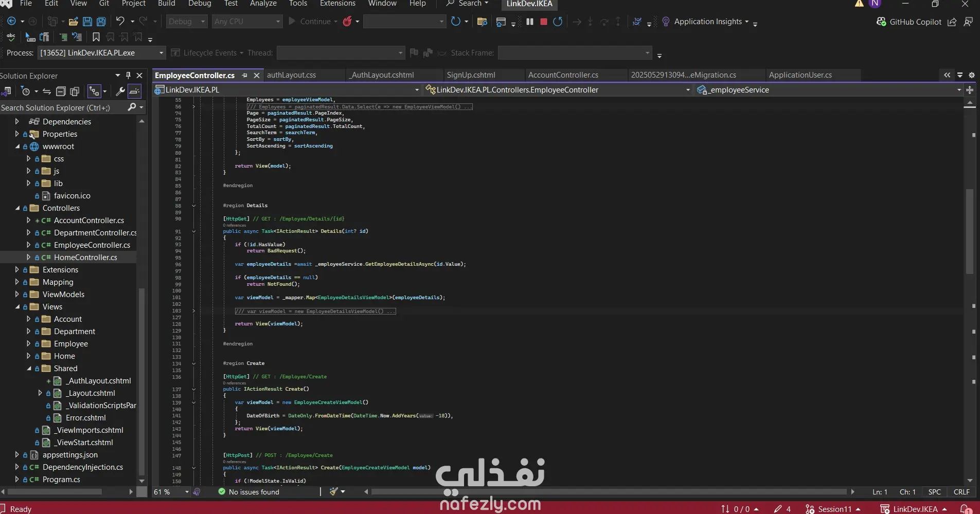Click the abc spell checker icon
980x514 pixels.
(11, 37)
